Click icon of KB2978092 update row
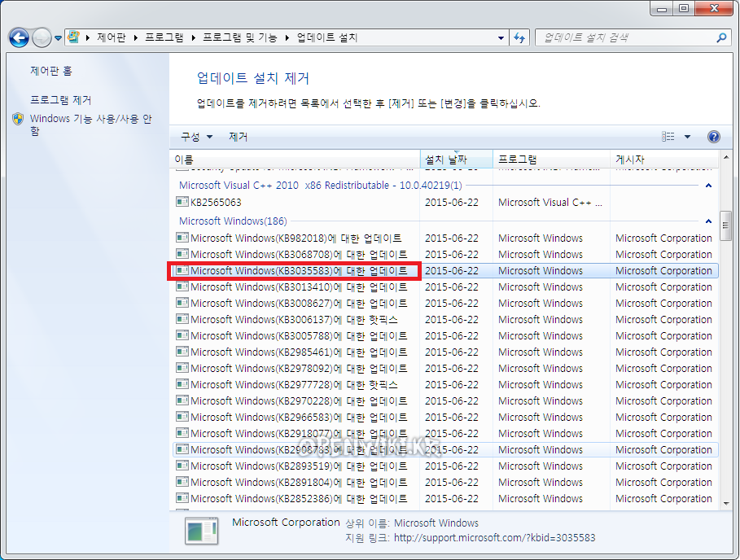The width and height of the screenshot is (740, 560). [x=182, y=368]
